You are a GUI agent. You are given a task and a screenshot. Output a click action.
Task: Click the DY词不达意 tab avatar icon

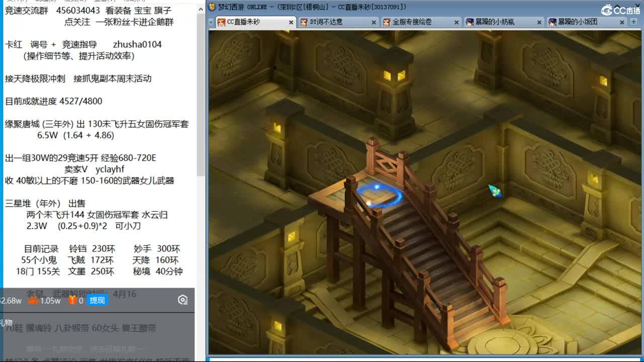304,22
